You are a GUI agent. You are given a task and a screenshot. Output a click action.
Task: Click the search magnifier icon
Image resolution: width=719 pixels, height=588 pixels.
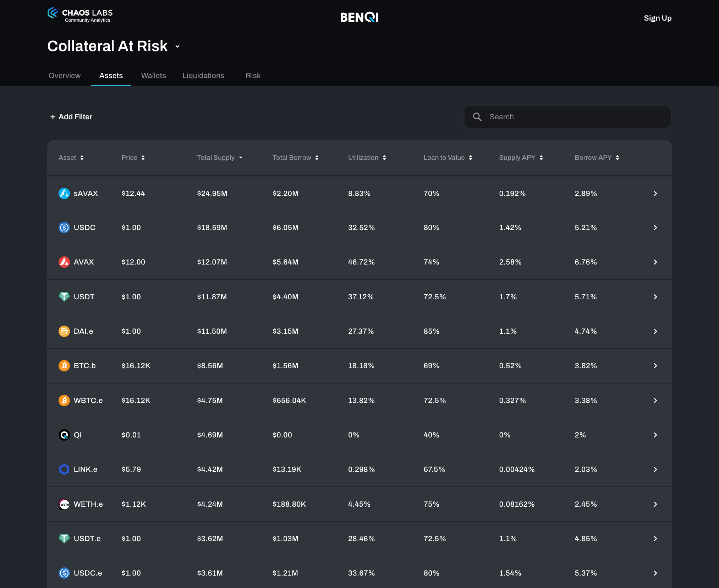coord(477,117)
